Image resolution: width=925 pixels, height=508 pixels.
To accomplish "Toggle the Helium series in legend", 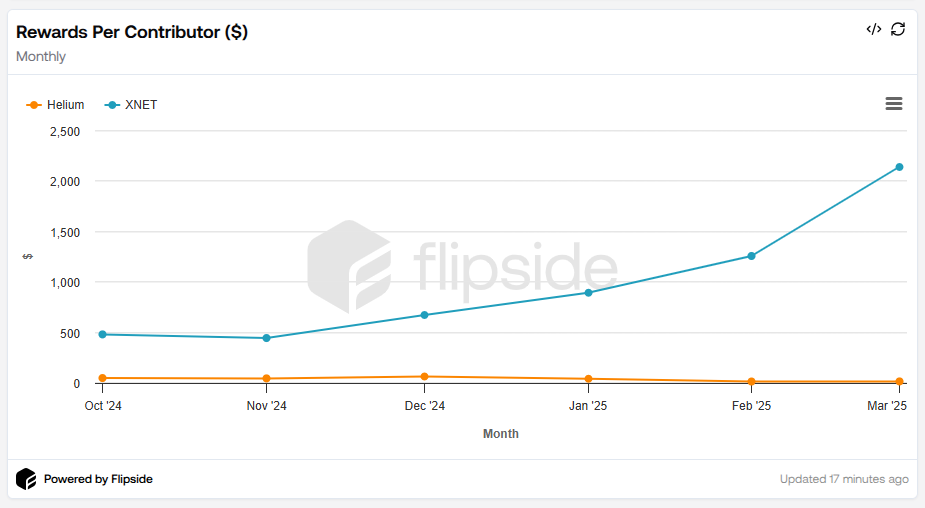I will click(65, 105).
